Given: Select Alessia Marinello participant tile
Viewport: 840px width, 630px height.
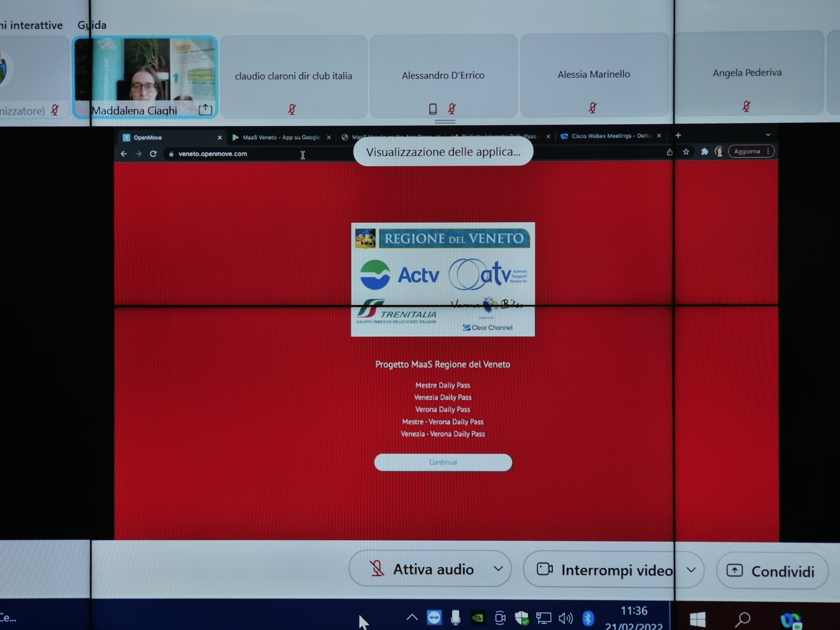Looking at the screenshot, I should [x=594, y=74].
